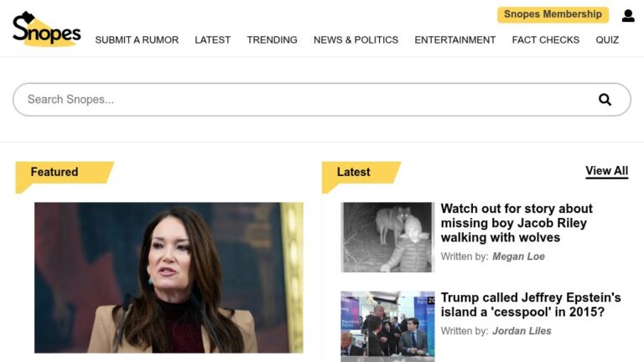Go to Latest in the navigation bar
The height and width of the screenshot is (362, 644).
click(x=212, y=39)
